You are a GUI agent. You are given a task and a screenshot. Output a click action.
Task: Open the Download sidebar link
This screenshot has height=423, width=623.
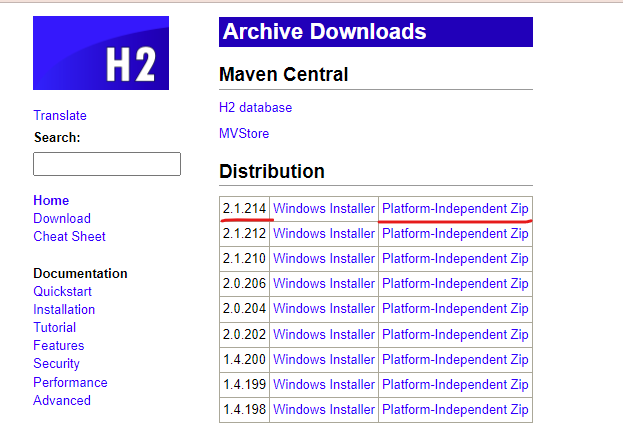(62, 218)
